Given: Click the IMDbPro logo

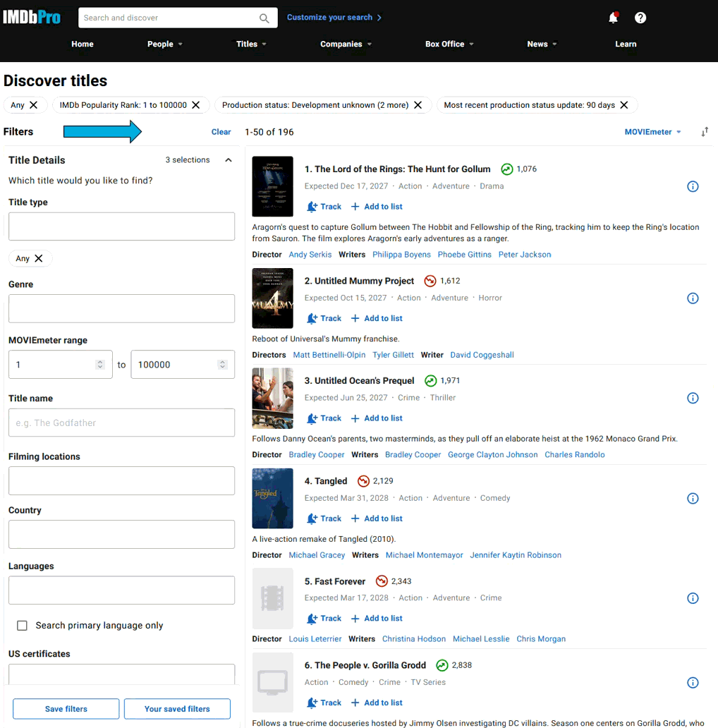Looking at the screenshot, I should (32, 18).
